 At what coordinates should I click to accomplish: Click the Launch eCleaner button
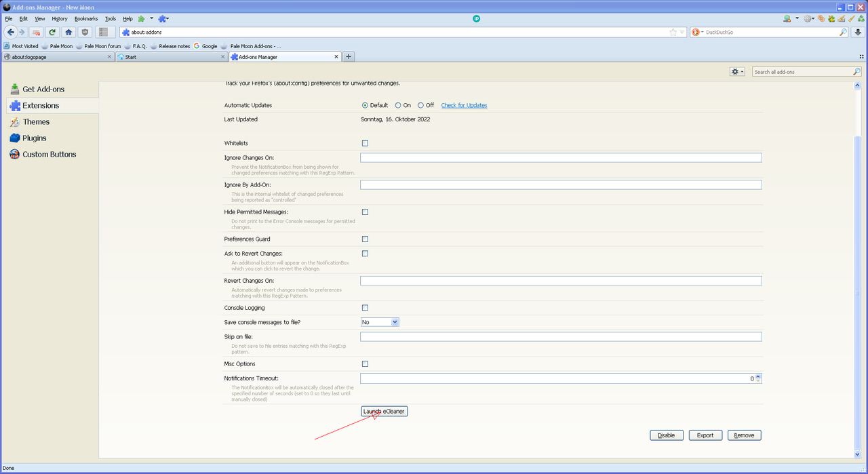384,411
